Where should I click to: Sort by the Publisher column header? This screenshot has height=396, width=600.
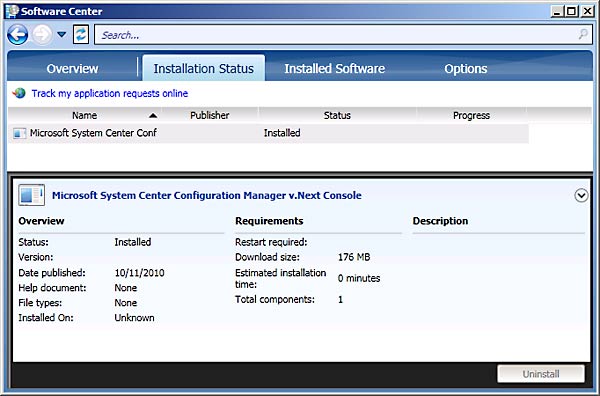pos(210,115)
